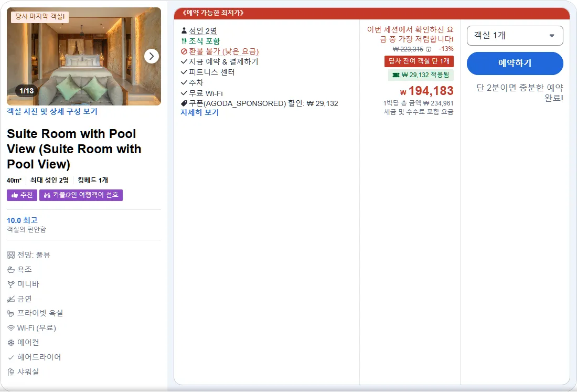
Task: Click the 1박당 총 금액 ₩234,961 text
Action: tap(418, 103)
